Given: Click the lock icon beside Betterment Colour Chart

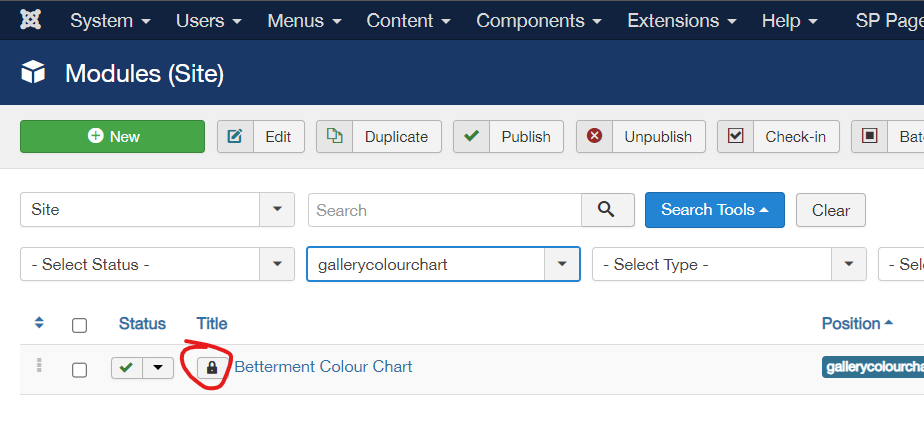Looking at the screenshot, I should [212, 368].
